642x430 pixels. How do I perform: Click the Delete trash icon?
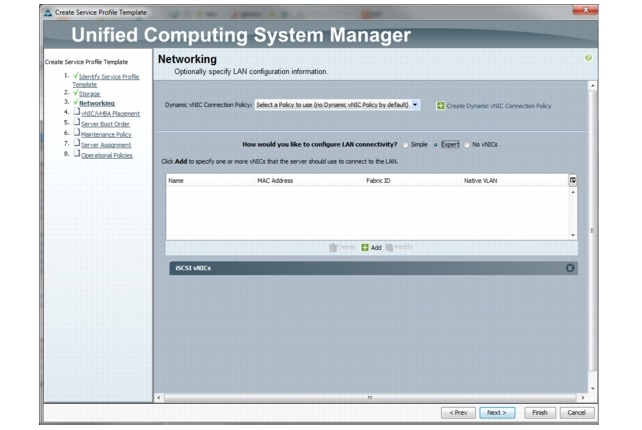[333, 247]
